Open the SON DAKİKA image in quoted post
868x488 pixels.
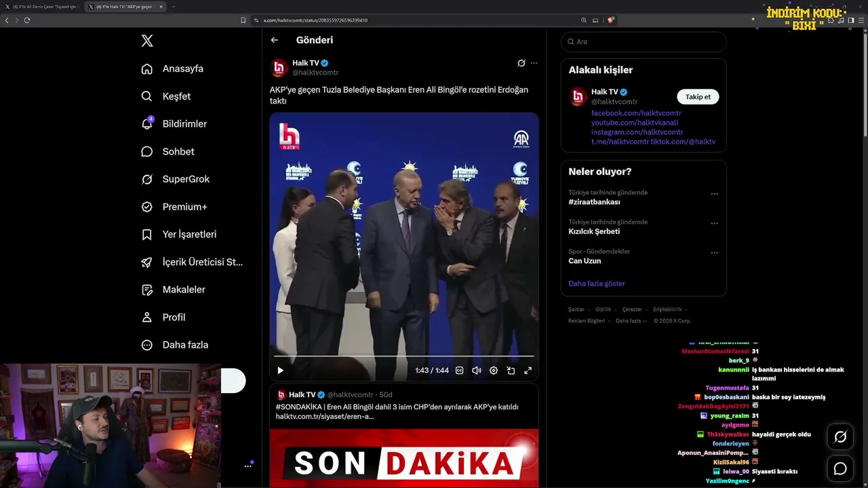[404, 458]
